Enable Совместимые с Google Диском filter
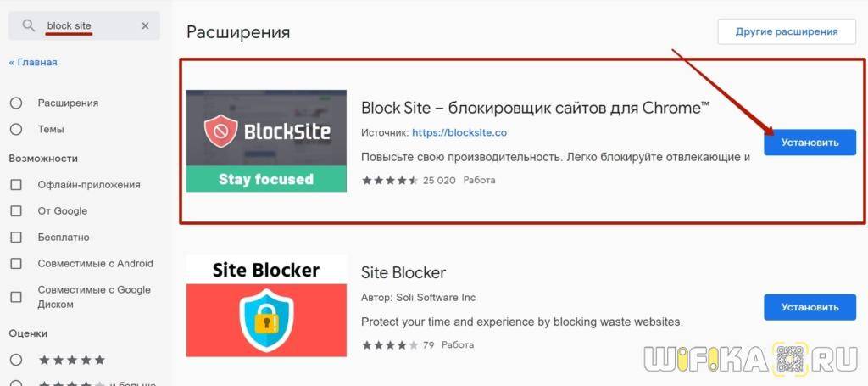The width and height of the screenshot is (868, 386). tap(16, 297)
